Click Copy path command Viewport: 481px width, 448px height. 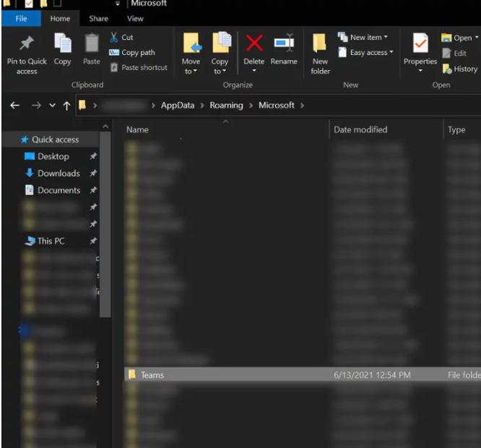132,53
